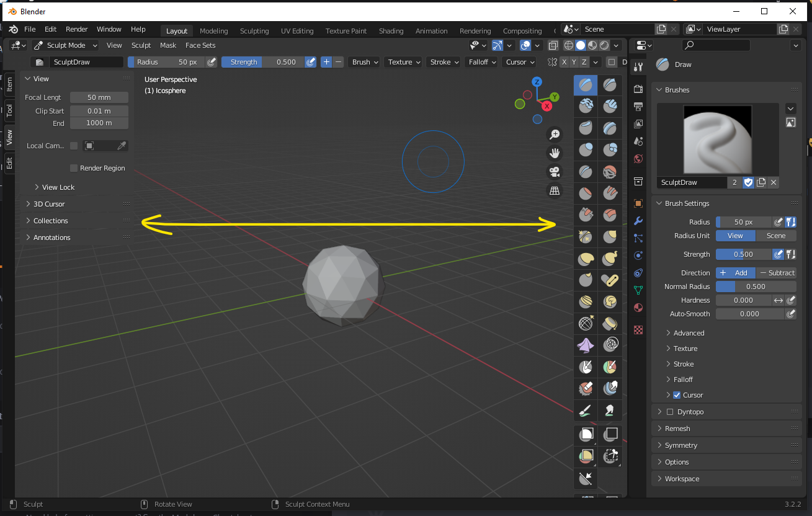Uncheck the Cursor checkbox in Brush Settings

677,395
